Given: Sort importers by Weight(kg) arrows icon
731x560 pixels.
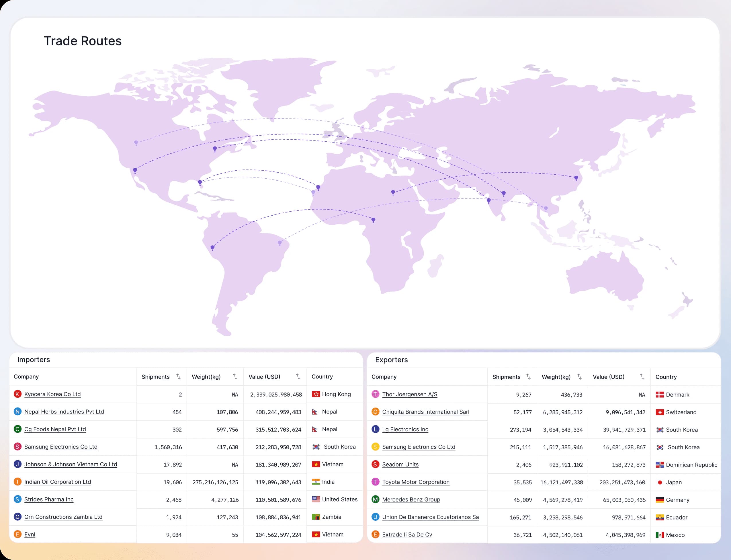Looking at the screenshot, I should pos(235,376).
